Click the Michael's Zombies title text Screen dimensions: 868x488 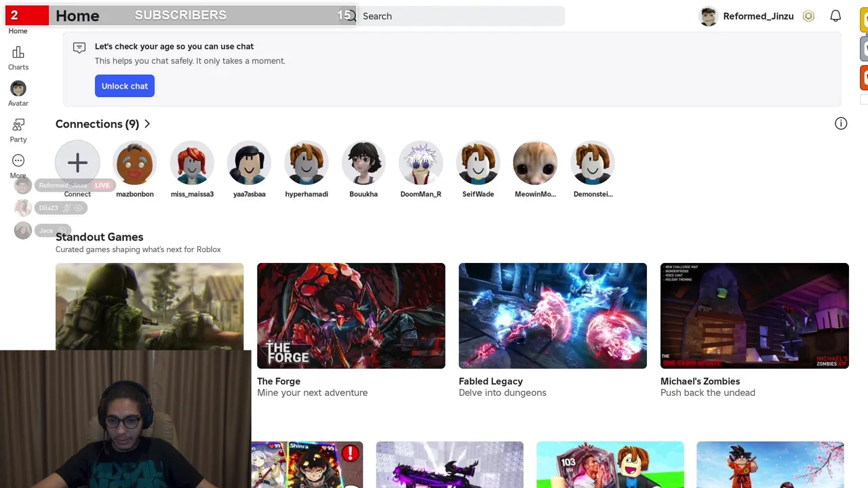[x=700, y=381]
